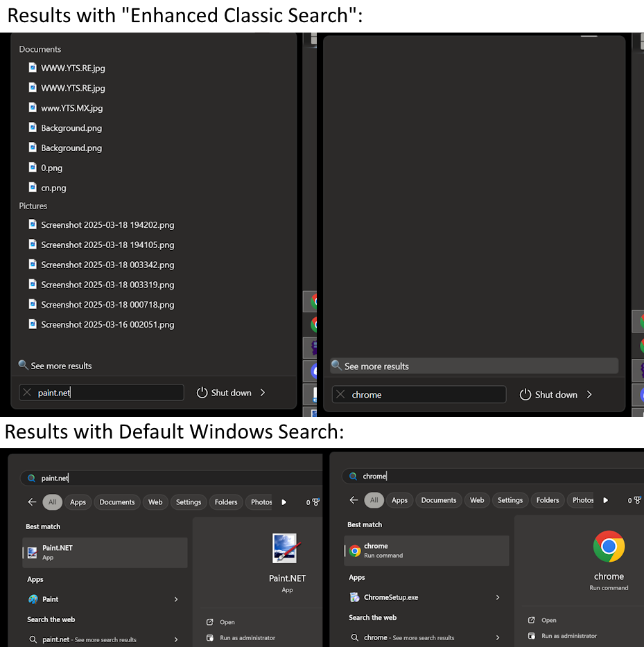Click the ChromeSetup.exe app result
Image resolution: width=644 pixels, height=647 pixels.
click(x=426, y=597)
